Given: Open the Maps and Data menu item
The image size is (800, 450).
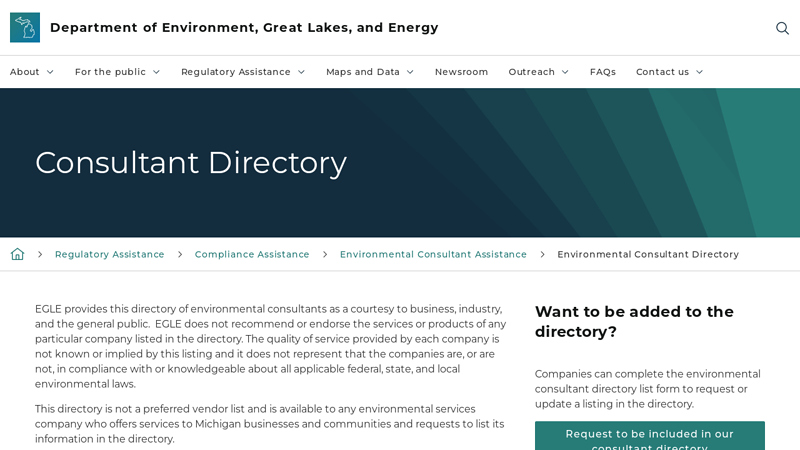Looking at the screenshot, I should pos(363,72).
